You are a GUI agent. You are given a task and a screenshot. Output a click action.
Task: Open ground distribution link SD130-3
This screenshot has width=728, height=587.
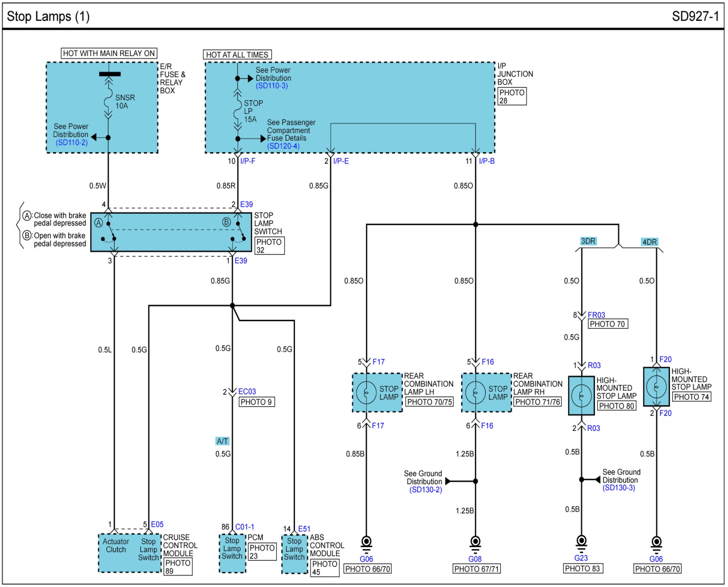pyautogui.click(x=618, y=488)
